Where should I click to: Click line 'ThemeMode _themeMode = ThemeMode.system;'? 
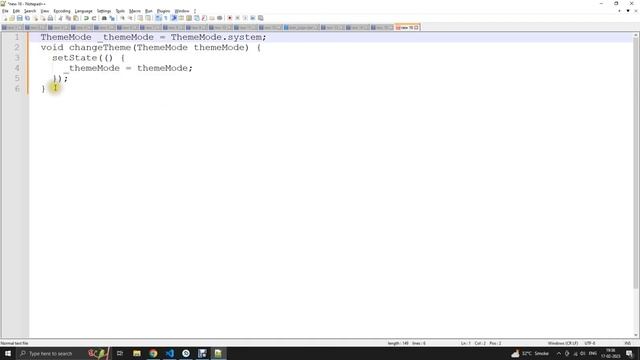coord(153,37)
